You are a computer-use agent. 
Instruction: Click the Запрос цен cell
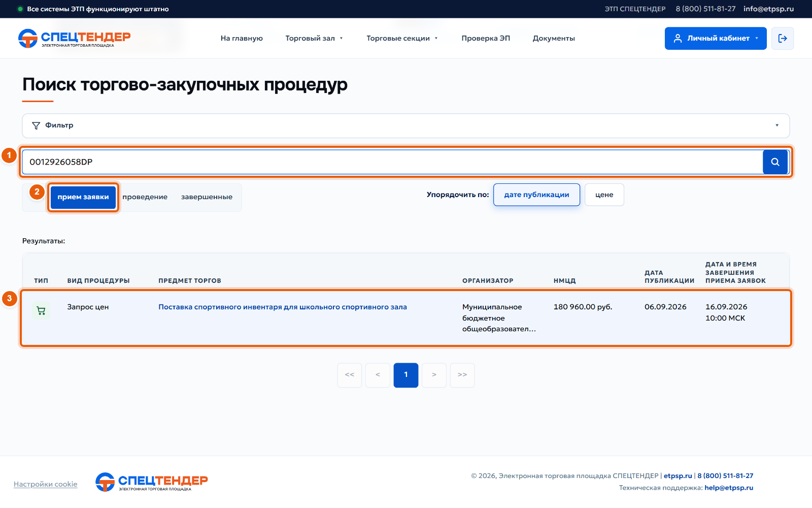pos(88,307)
